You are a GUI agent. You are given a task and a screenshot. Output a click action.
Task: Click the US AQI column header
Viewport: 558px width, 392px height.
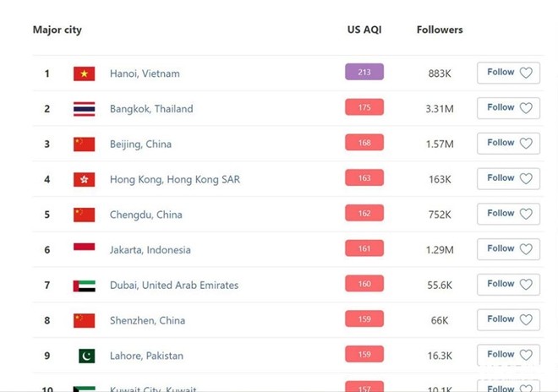coord(365,30)
